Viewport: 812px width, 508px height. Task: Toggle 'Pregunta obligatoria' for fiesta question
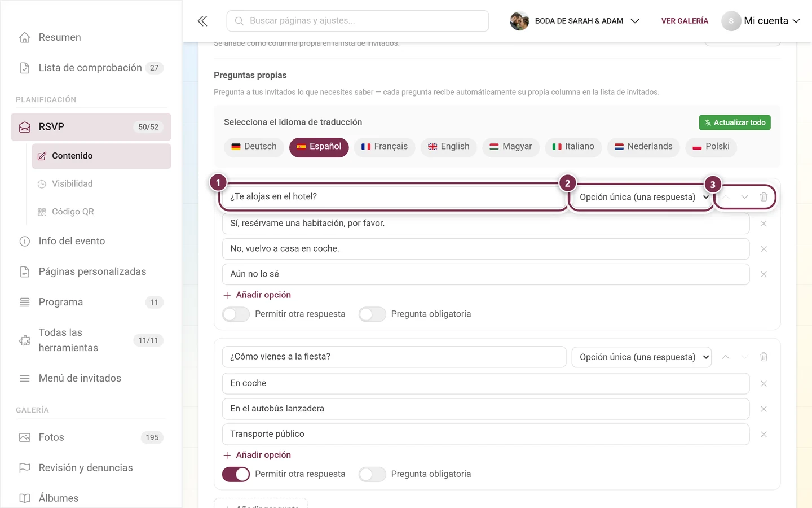click(372, 474)
